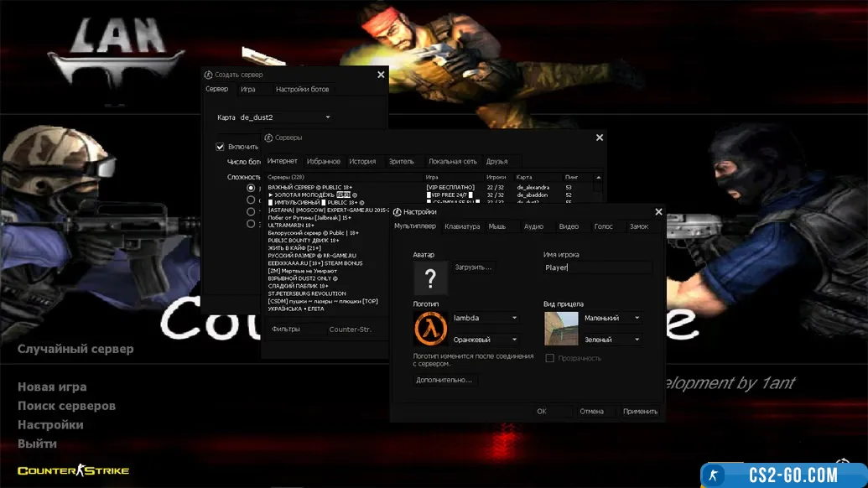
Task: Open the Маленький crosshair size dropdown
Action: tap(612, 318)
